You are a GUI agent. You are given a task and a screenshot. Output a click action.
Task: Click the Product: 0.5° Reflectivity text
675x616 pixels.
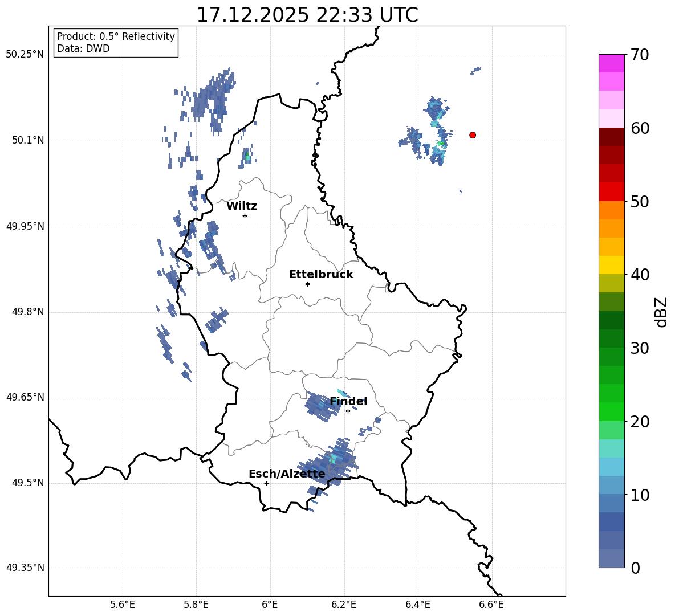(116, 36)
